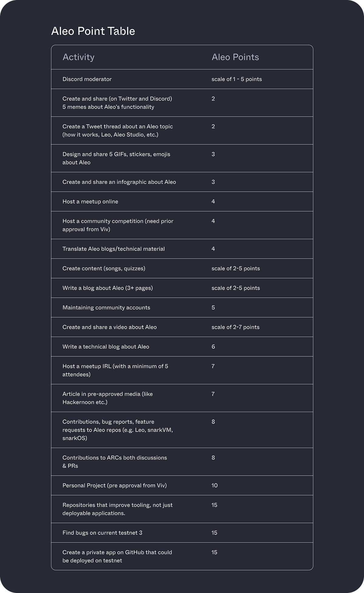
Task: Click the Create a Tweet thread activity
Action: 118,130
